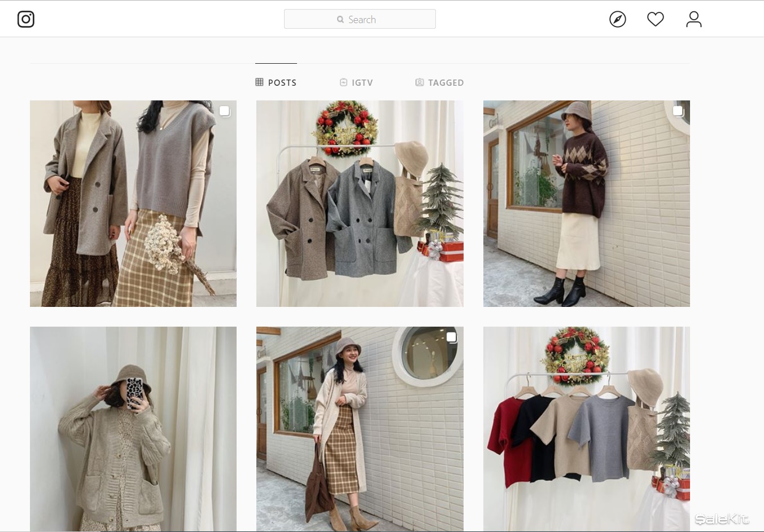Click the magnifier icon in the search bar
The height and width of the screenshot is (532, 764).
[x=339, y=19]
